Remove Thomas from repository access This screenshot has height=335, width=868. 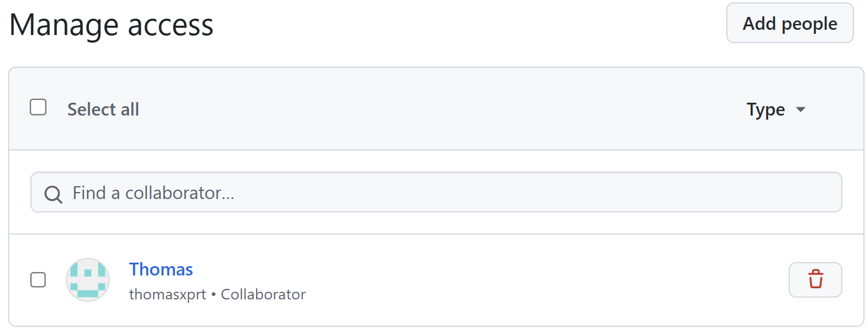[x=815, y=280]
